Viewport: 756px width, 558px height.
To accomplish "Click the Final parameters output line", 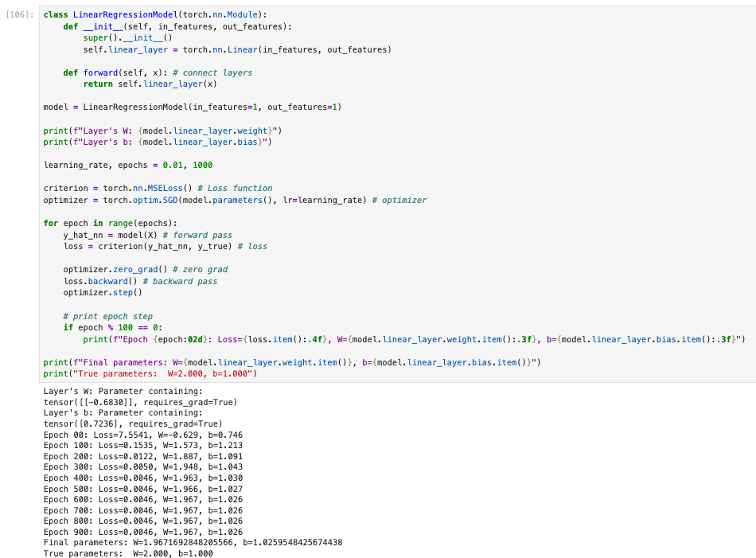I will pos(193,542).
